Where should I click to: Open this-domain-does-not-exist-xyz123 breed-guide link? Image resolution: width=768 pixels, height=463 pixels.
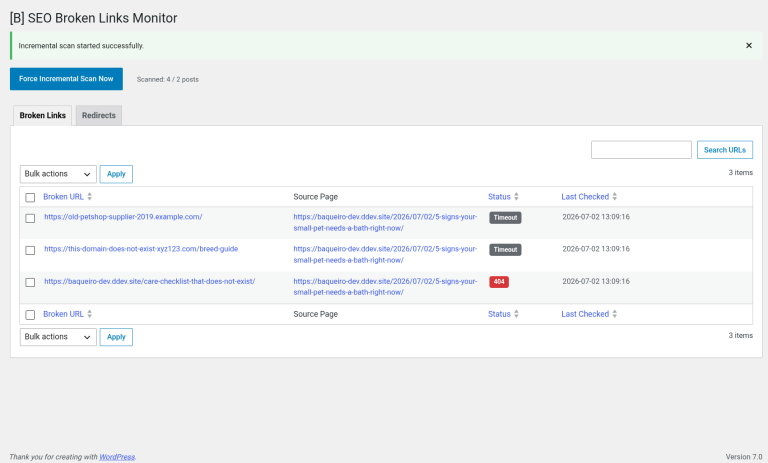click(x=141, y=249)
